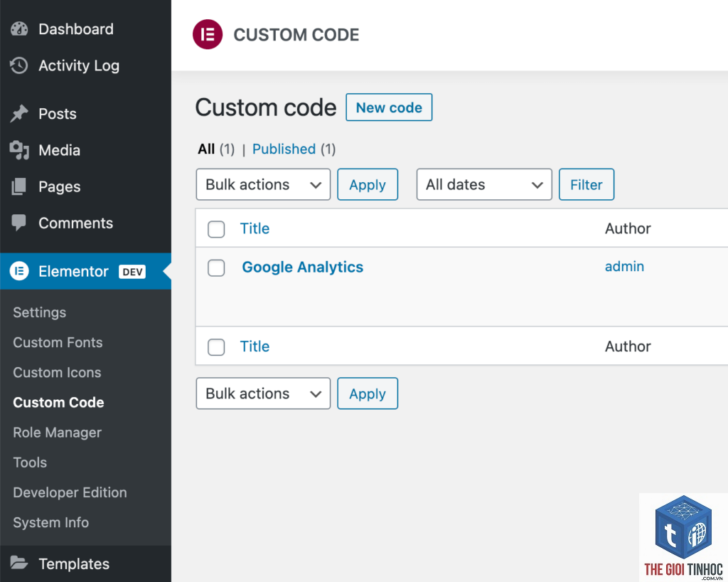Click the red Elementor logo in header

208,34
